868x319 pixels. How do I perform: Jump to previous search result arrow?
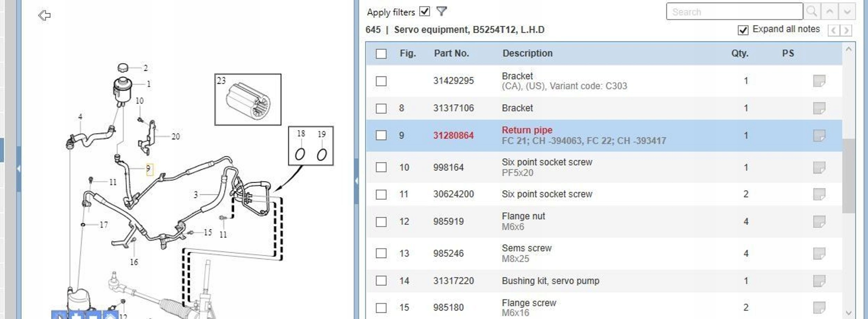click(x=829, y=11)
